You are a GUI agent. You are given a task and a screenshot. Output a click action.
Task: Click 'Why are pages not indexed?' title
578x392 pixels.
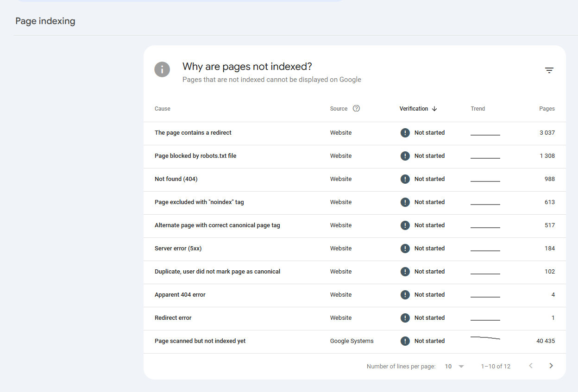click(247, 67)
